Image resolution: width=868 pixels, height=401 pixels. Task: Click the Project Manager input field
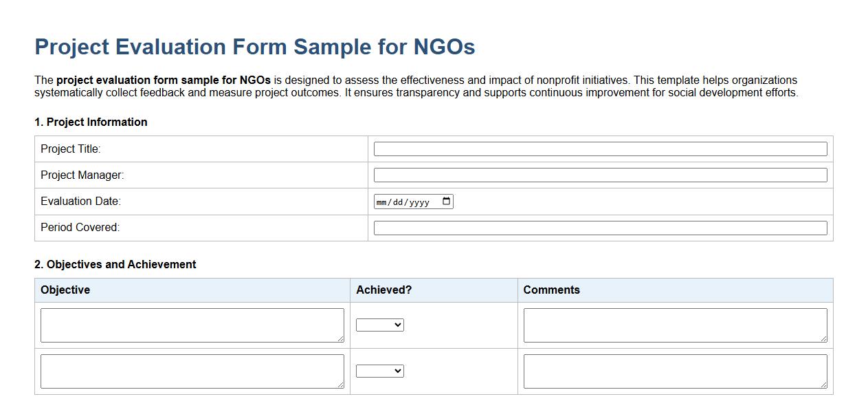point(600,175)
